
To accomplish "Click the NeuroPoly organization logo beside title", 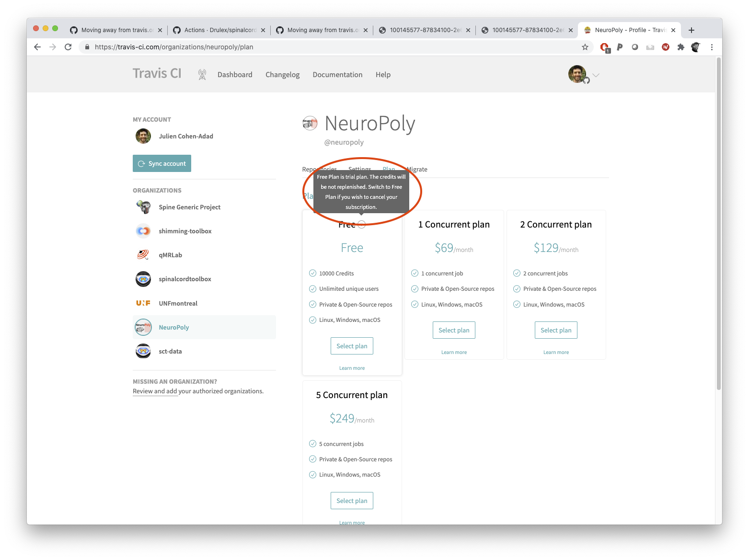I will tap(310, 123).
